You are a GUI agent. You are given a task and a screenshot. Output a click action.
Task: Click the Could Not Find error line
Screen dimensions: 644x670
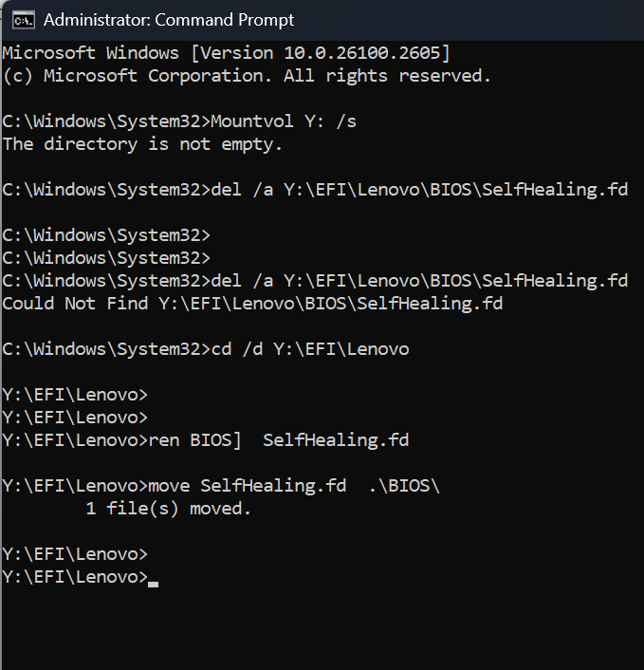(x=252, y=304)
